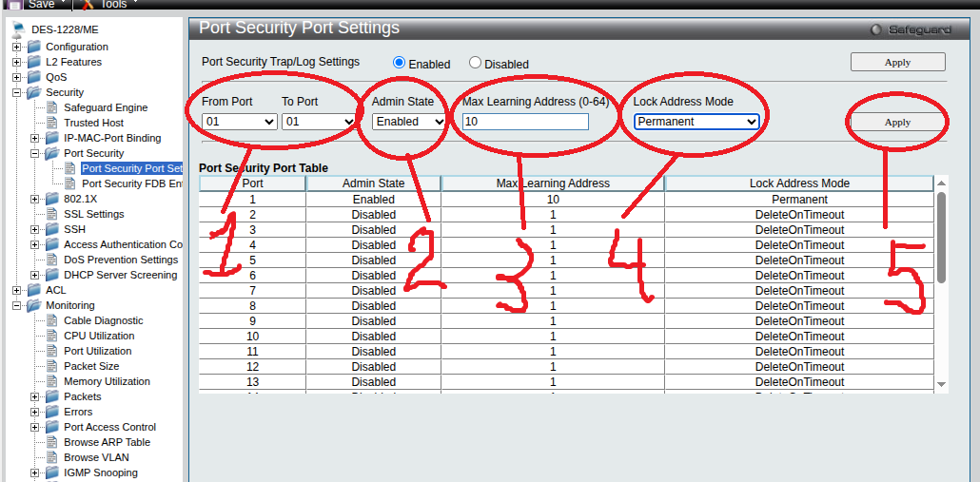Click the DES-1228/ME switch device icon
980x482 pixels.
tap(18, 29)
